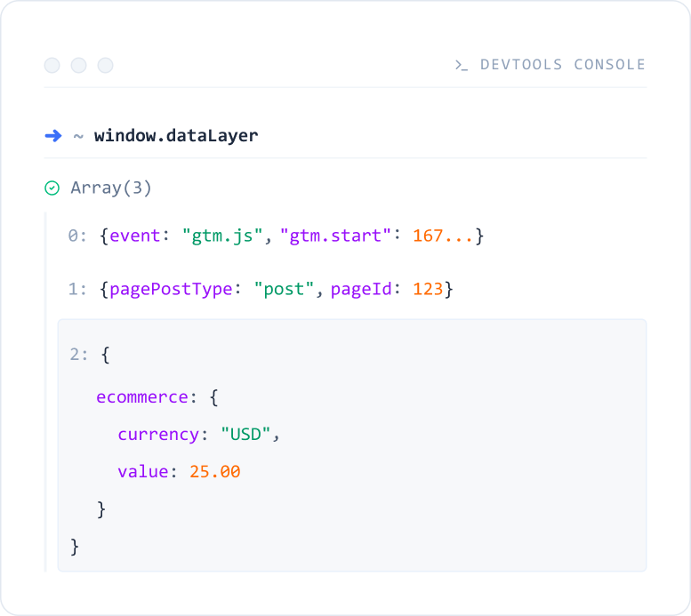Click the pageId number 123

(x=428, y=289)
